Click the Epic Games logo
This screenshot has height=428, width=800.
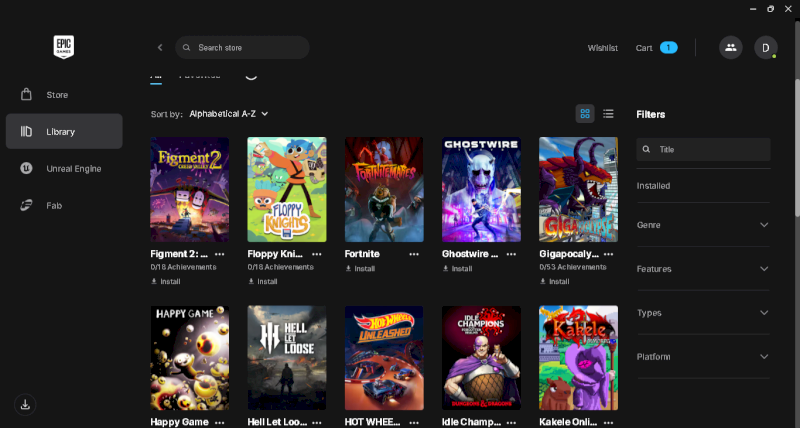tap(64, 47)
